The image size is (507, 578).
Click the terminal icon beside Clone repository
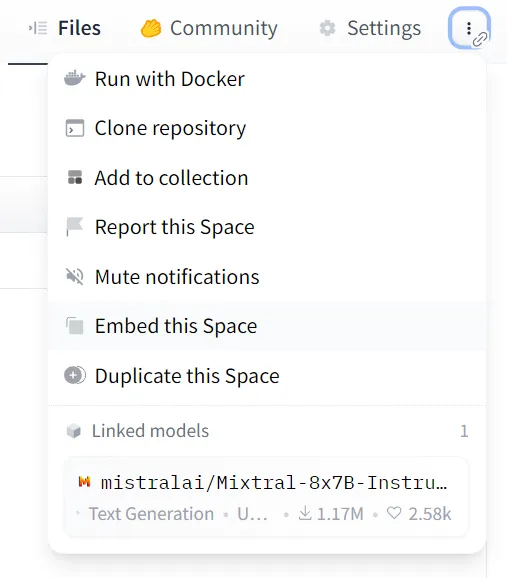[x=75, y=128]
